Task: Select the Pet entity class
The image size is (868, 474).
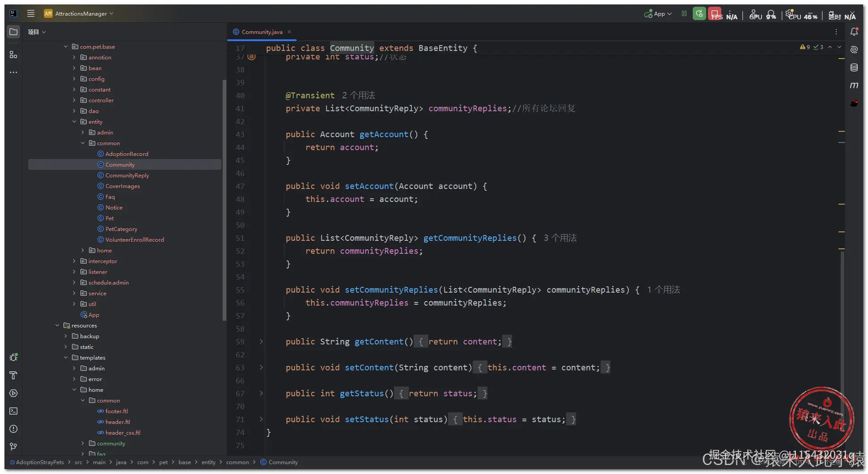Action: 110,218
